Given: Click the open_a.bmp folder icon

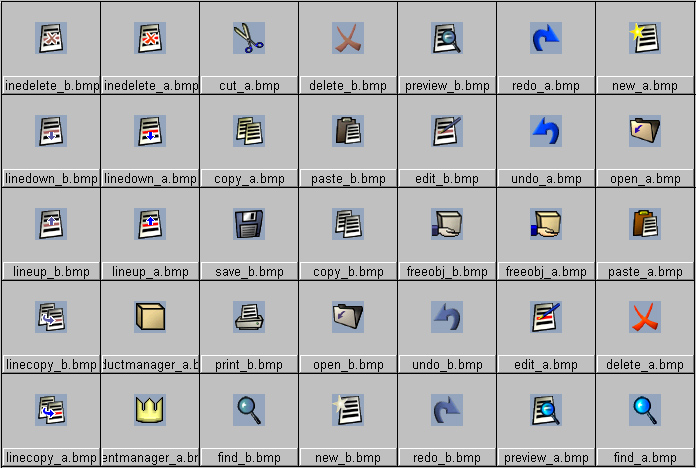Looking at the screenshot, I should pos(645,131).
